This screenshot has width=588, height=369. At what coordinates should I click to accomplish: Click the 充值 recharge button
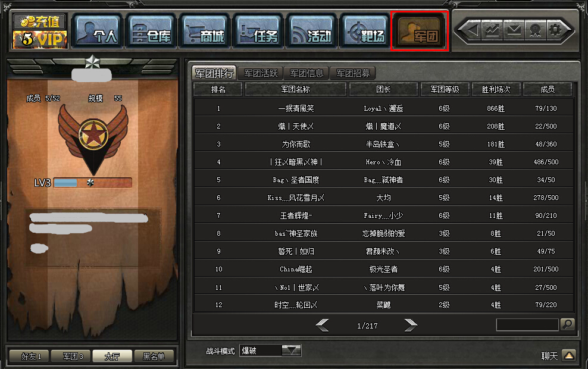click(x=39, y=22)
